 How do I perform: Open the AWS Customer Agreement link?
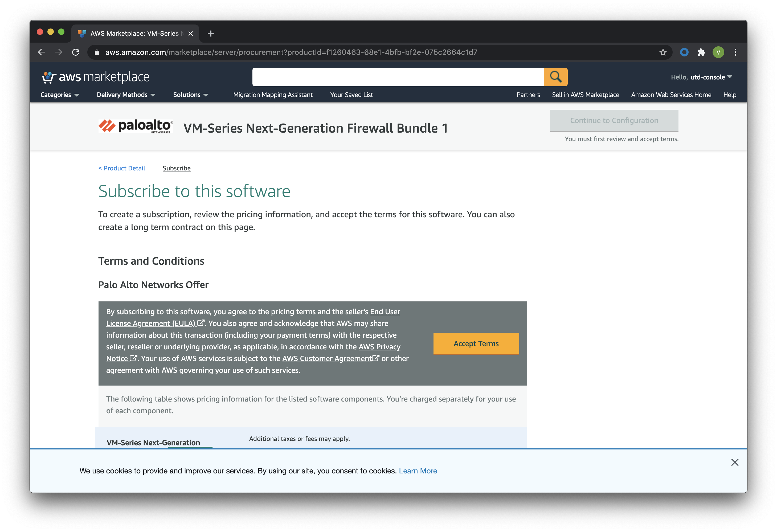click(x=327, y=358)
